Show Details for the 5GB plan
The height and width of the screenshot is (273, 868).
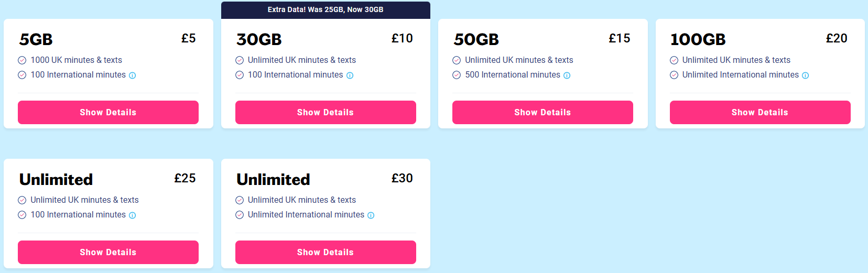pyautogui.click(x=108, y=112)
